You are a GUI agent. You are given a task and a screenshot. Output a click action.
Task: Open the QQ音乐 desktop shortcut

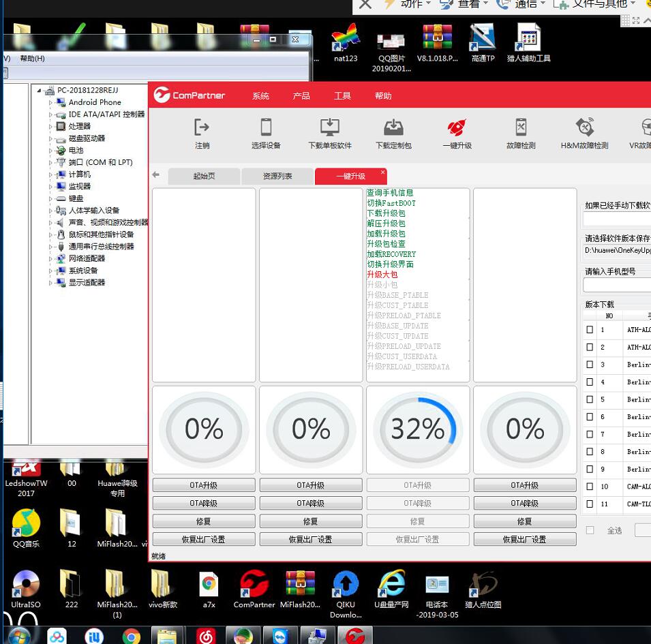pyautogui.click(x=26, y=529)
